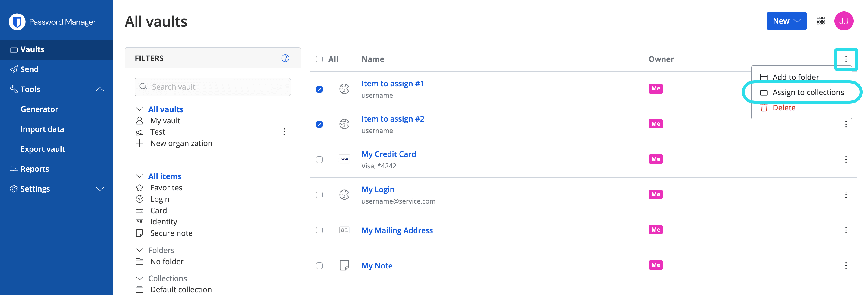Image resolution: width=868 pixels, height=295 pixels.
Task: Click the Password Manager shield logo
Action: coord(17,21)
